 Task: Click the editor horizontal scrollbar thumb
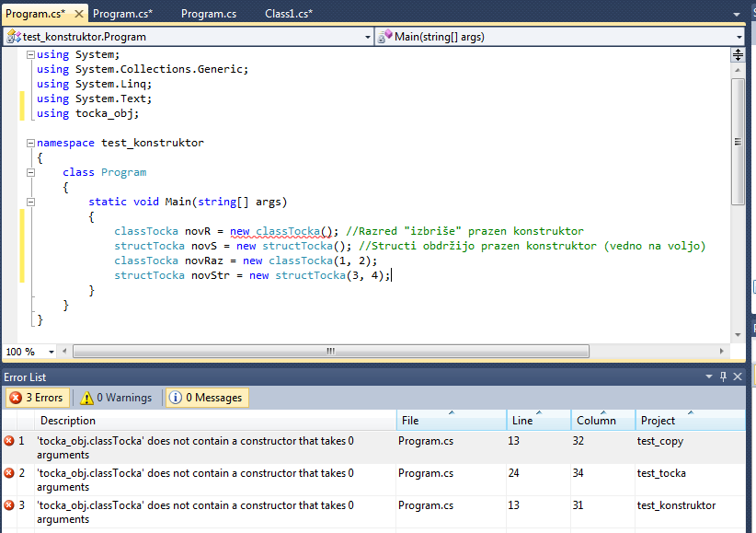pyautogui.click(x=329, y=352)
